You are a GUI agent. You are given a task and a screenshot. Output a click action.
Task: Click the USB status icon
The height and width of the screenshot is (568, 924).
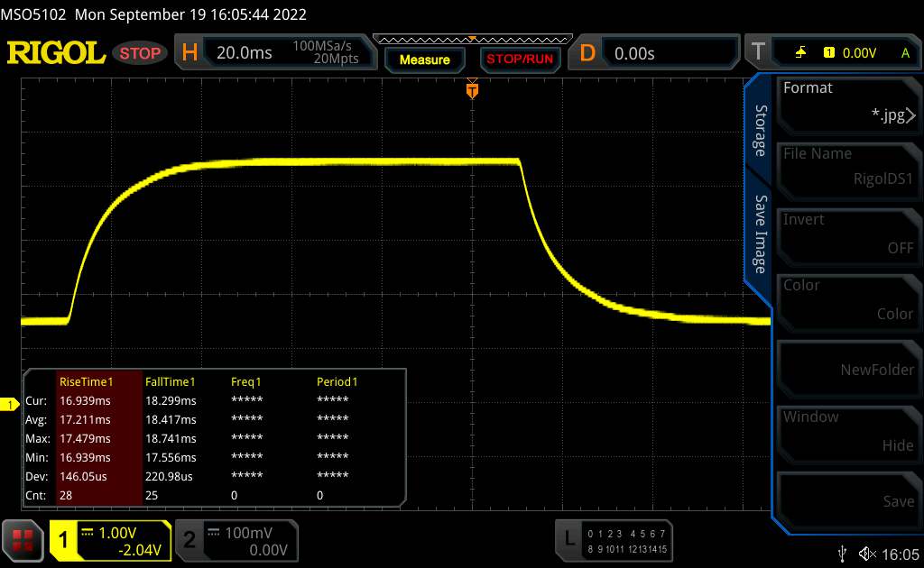pyautogui.click(x=843, y=553)
